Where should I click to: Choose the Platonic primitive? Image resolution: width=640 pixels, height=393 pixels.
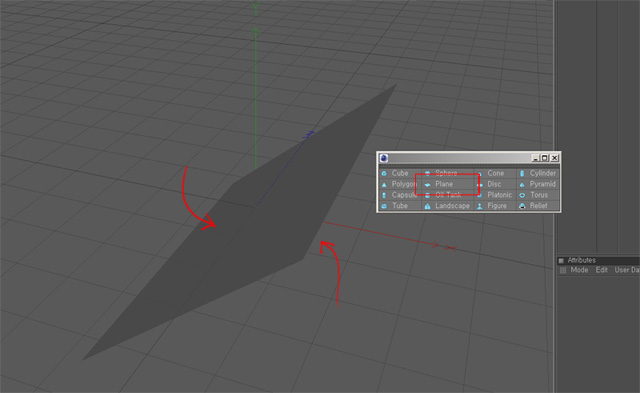[494, 195]
